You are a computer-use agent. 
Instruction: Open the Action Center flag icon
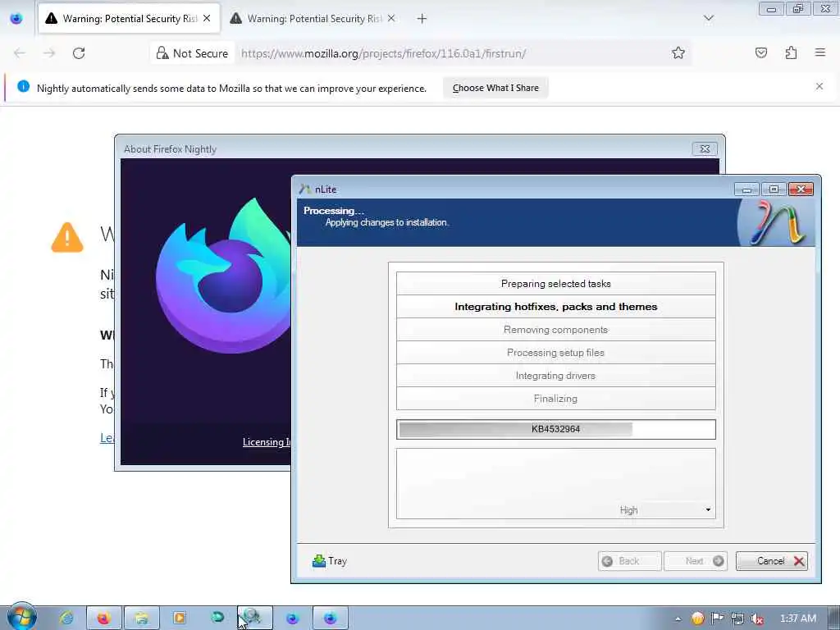[x=717, y=619]
